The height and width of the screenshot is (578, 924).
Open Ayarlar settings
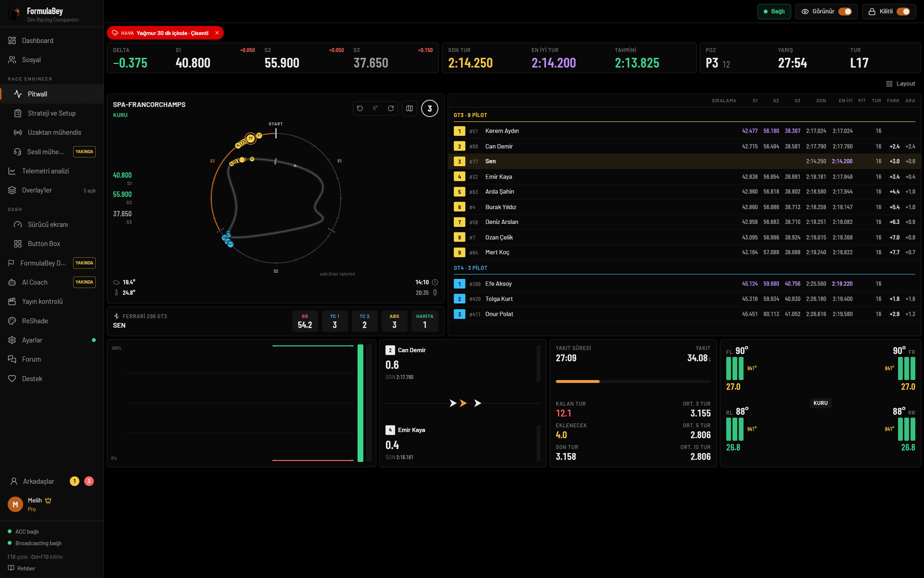(52, 340)
